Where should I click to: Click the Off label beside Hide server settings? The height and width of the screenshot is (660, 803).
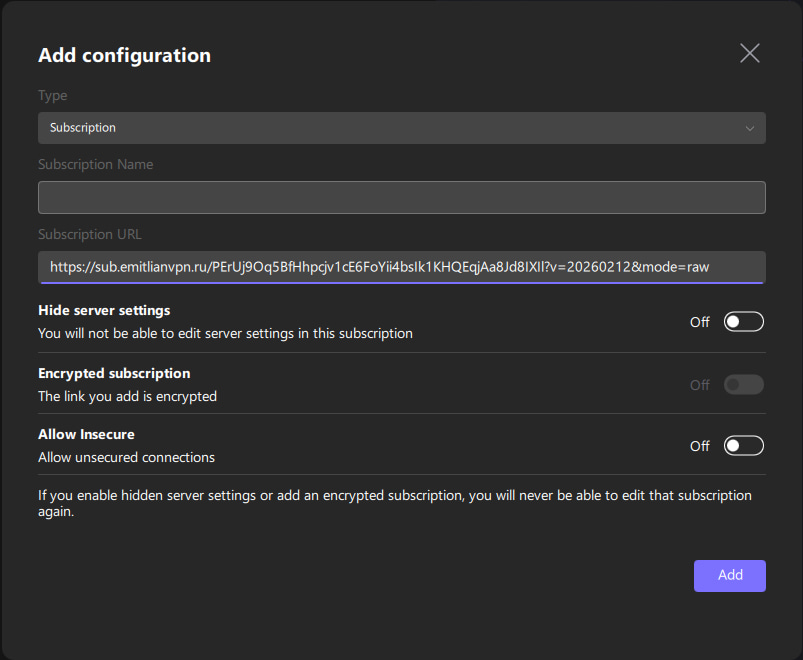699,322
